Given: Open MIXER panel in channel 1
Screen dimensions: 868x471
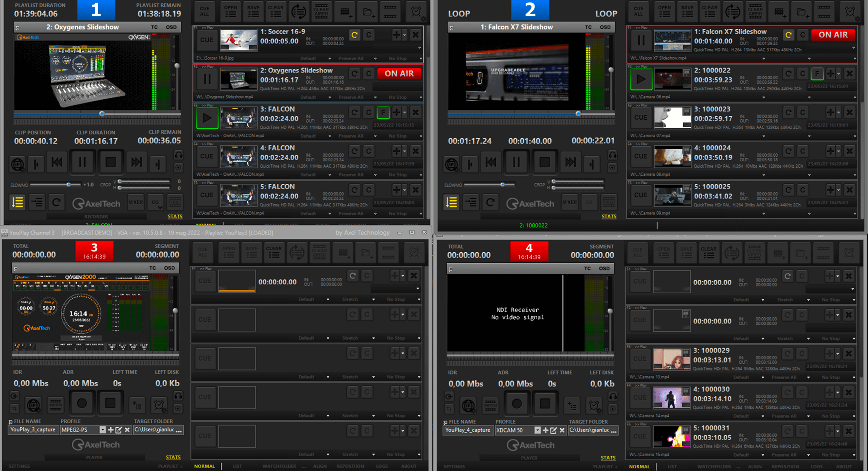Looking at the screenshot, I should coord(135,202).
